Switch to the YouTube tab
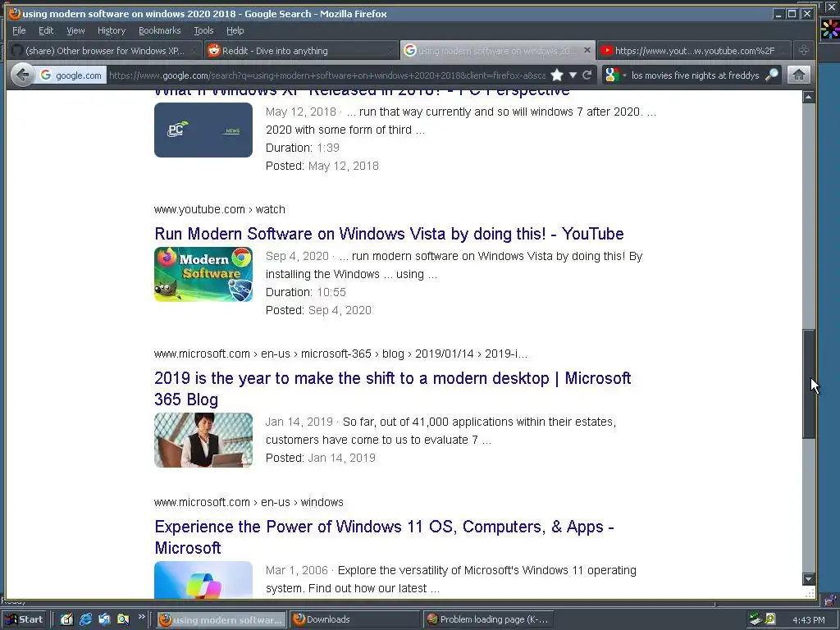 tap(694, 51)
